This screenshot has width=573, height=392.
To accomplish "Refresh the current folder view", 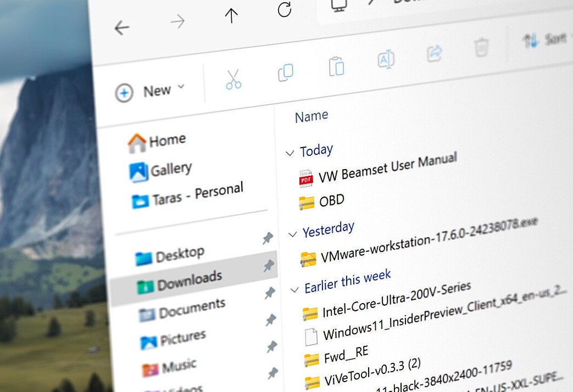I will click(x=284, y=9).
